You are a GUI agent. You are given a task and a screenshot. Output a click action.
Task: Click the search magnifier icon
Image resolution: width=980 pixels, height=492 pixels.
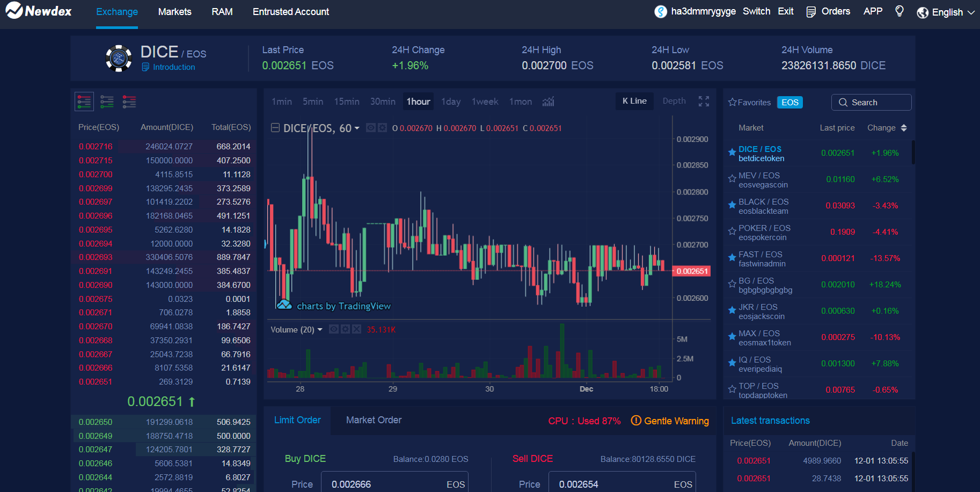point(843,103)
